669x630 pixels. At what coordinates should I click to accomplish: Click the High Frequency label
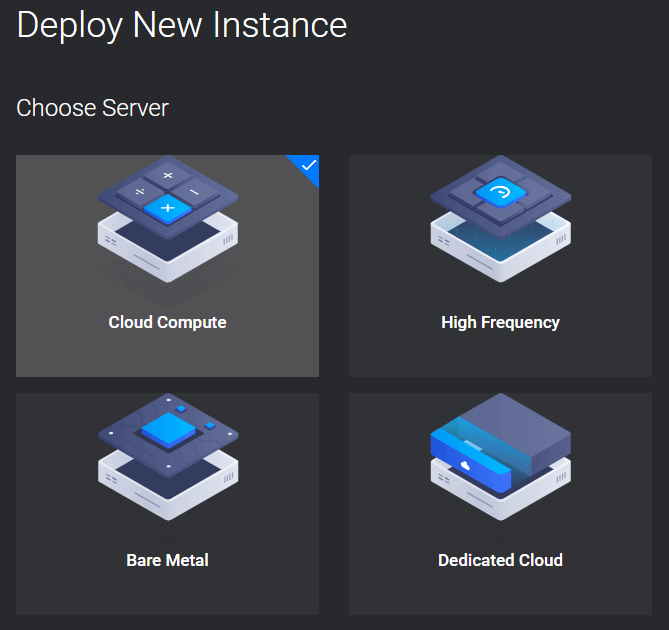pyautogui.click(x=500, y=323)
